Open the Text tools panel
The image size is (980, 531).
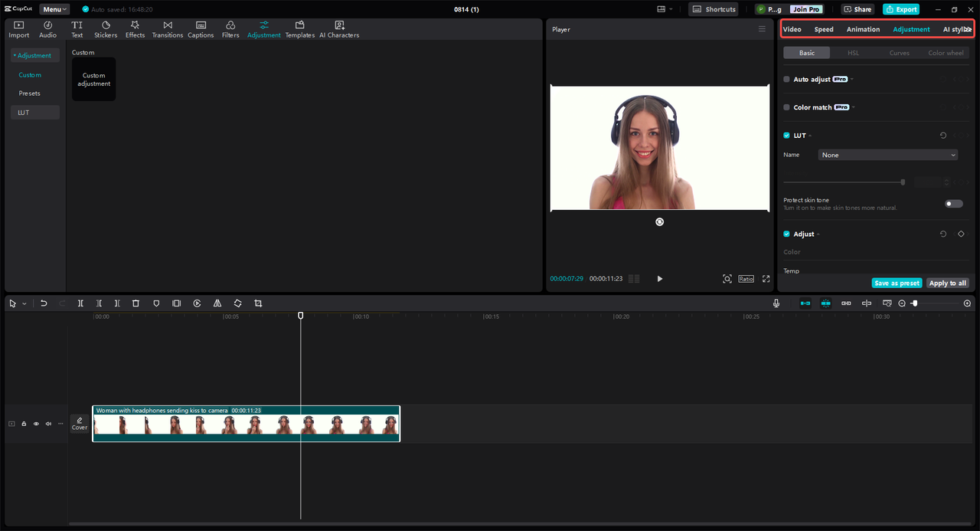[77, 29]
